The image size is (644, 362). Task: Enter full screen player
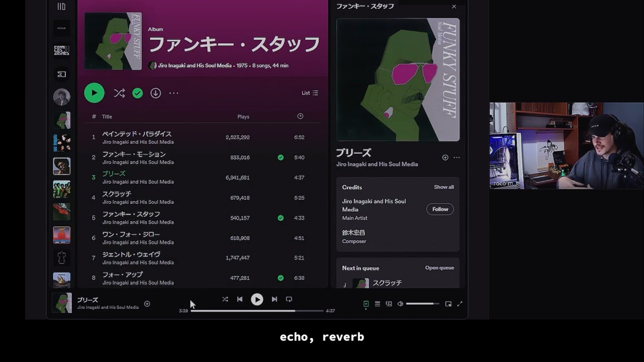tap(459, 304)
